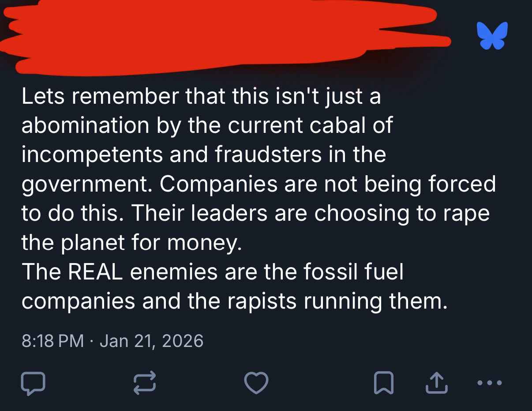The width and height of the screenshot is (532, 411).
Task: Click the word "abomination" in the post
Action: point(85,125)
